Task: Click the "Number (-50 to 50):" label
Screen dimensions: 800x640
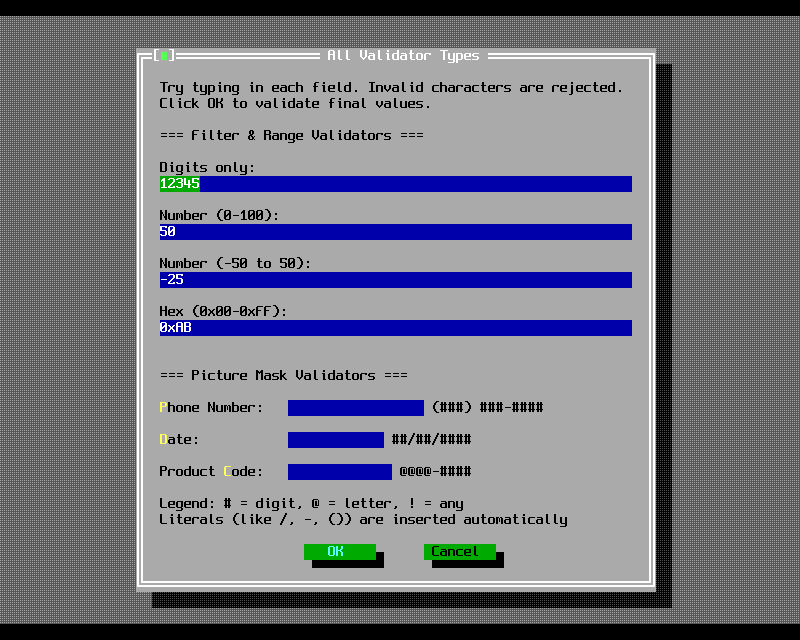Action: click(x=235, y=263)
